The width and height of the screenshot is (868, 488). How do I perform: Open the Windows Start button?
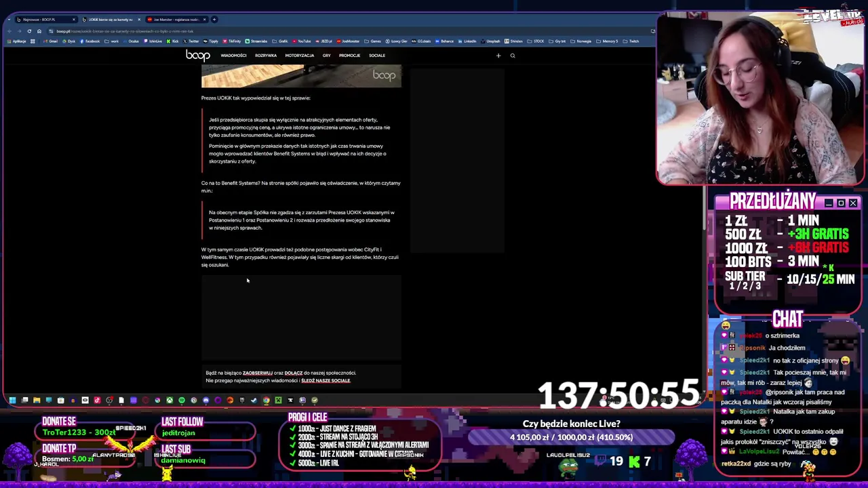[12, 400]
